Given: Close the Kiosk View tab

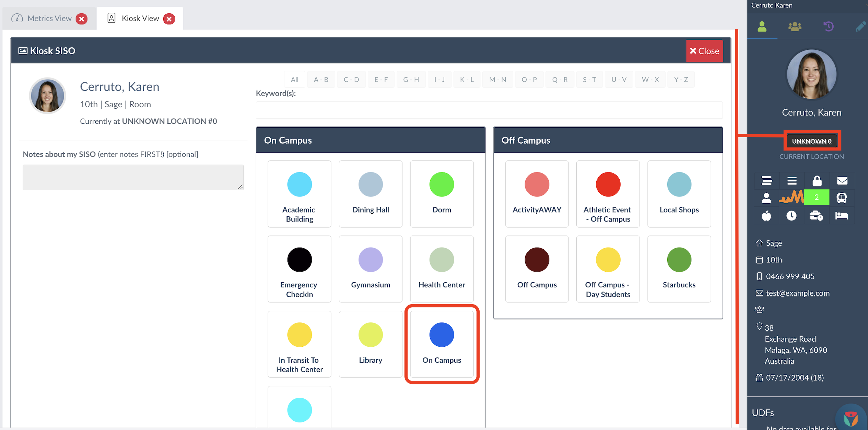Looking at the screenshot, I should tap(169, 19).
